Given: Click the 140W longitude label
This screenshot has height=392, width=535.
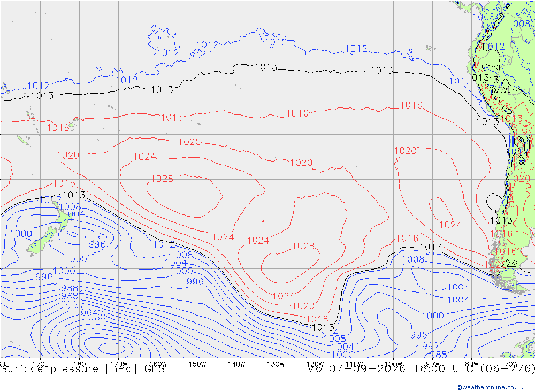Looking at the screenshot, I should click(236, 364).
